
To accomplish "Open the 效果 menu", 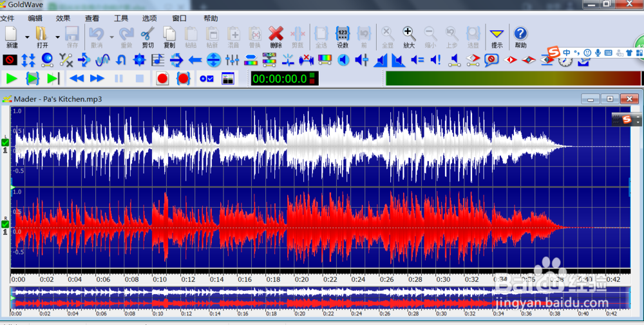I will coord(63,19).
